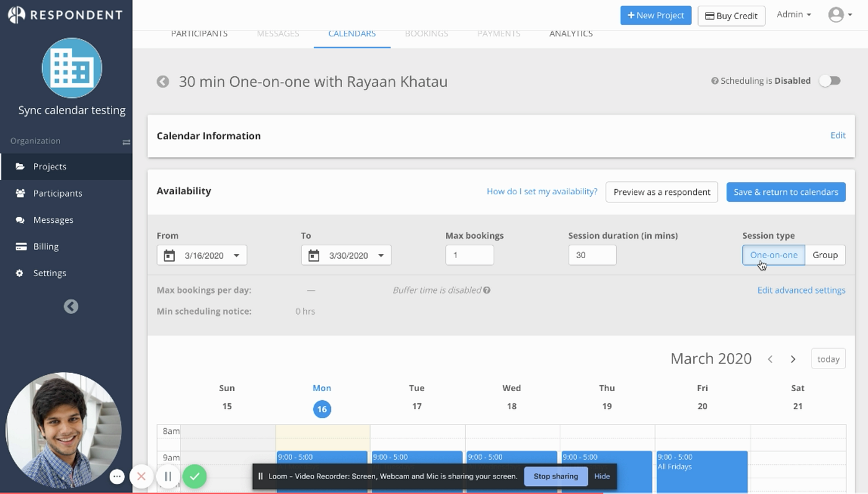Finish Loom recording with green checkmark
This screenshot has width=868, height=494.
point(195,477)
